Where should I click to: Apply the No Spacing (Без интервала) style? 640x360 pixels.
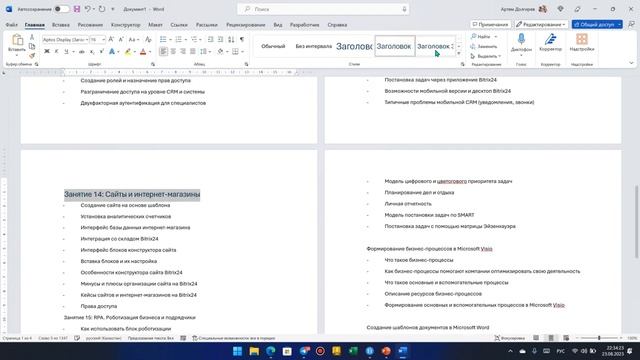tap(313, 46)
